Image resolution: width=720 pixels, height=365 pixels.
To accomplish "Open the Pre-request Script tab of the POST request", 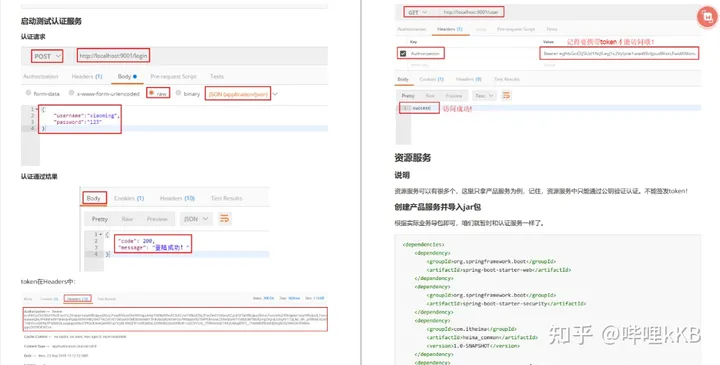I will tap(173, 76).
